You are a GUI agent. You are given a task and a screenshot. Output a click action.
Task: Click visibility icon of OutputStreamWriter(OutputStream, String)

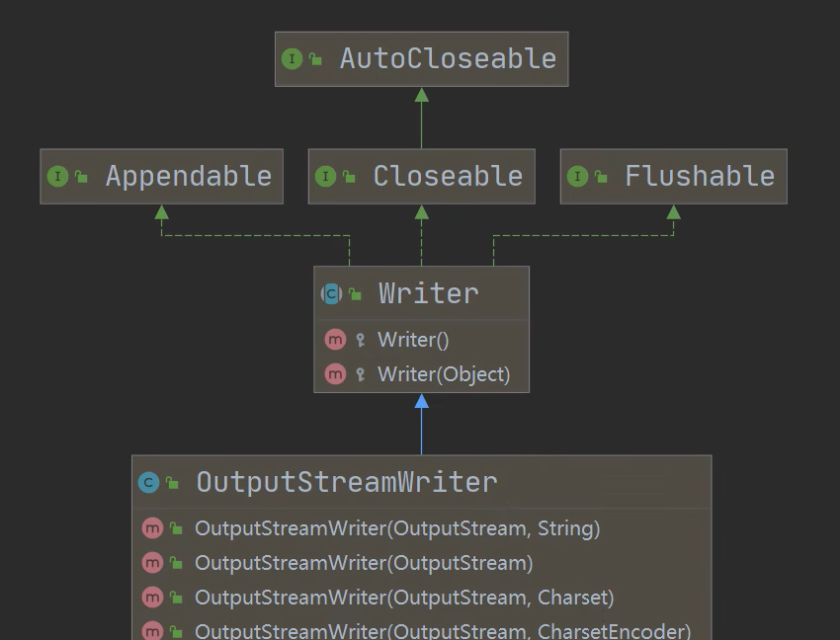point(176,528)
